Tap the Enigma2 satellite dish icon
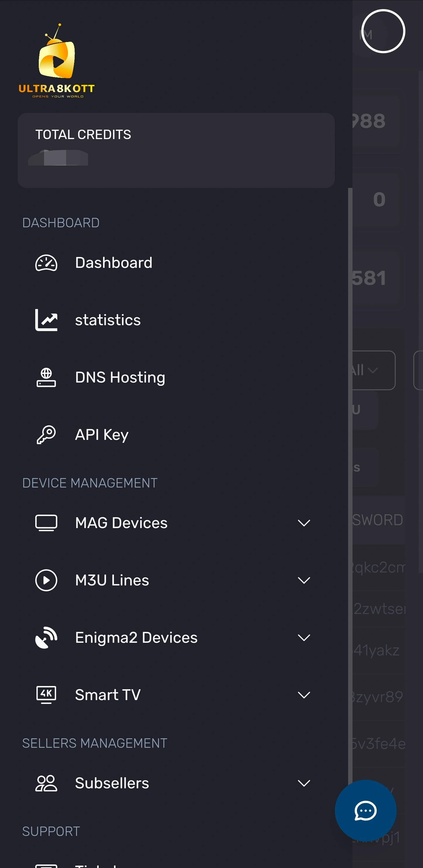Image resolution: width=423 pixels, height=868 pixels. tap(46, 637)
